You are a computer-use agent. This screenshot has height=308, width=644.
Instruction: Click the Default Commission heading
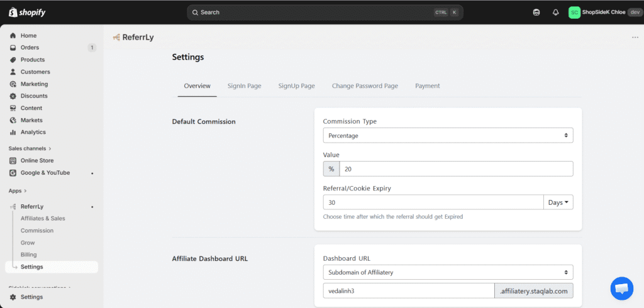pos(204,121)
